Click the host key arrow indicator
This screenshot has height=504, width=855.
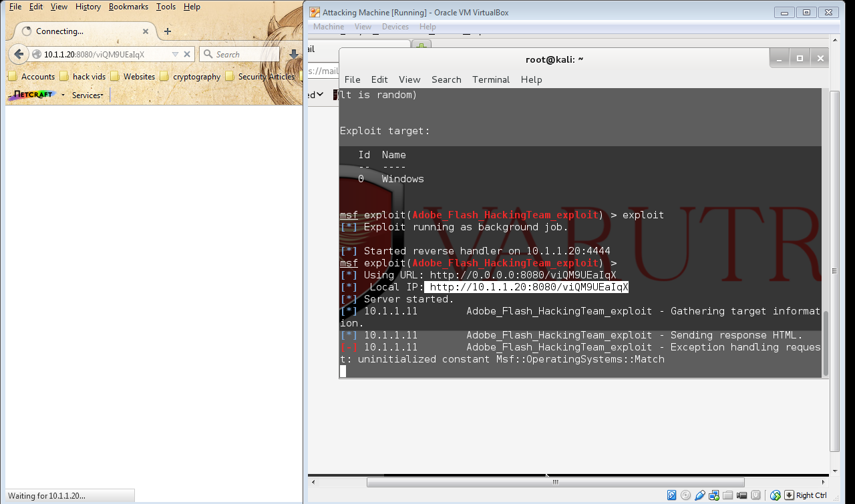[x=789, y=495]
